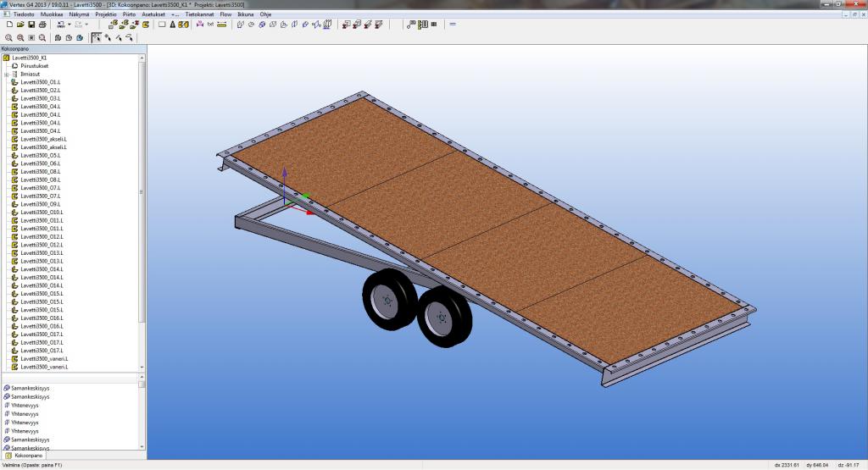
Task: Click the first geometric constraint toolbar icon
Action: pos(240,25)
